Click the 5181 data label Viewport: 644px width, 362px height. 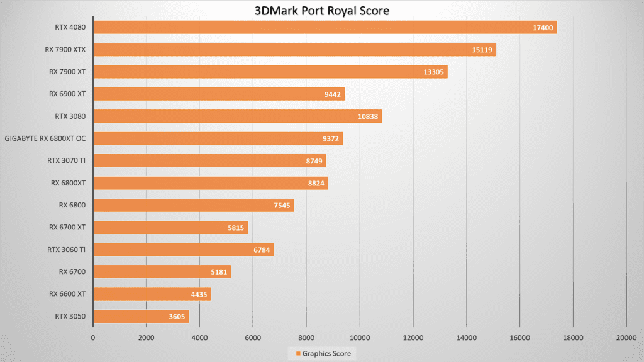point(219,272)
